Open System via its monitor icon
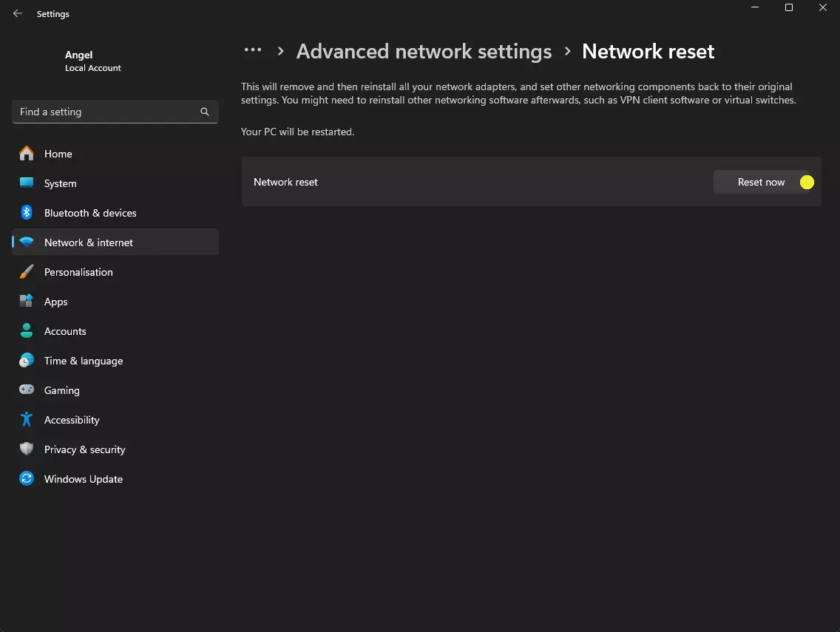This screenshot has height=632, width=840. point(27,183)
